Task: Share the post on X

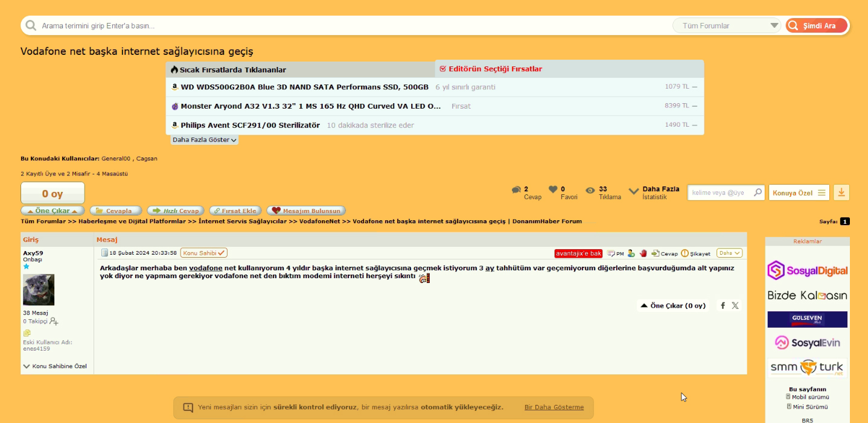Action: 735,305
